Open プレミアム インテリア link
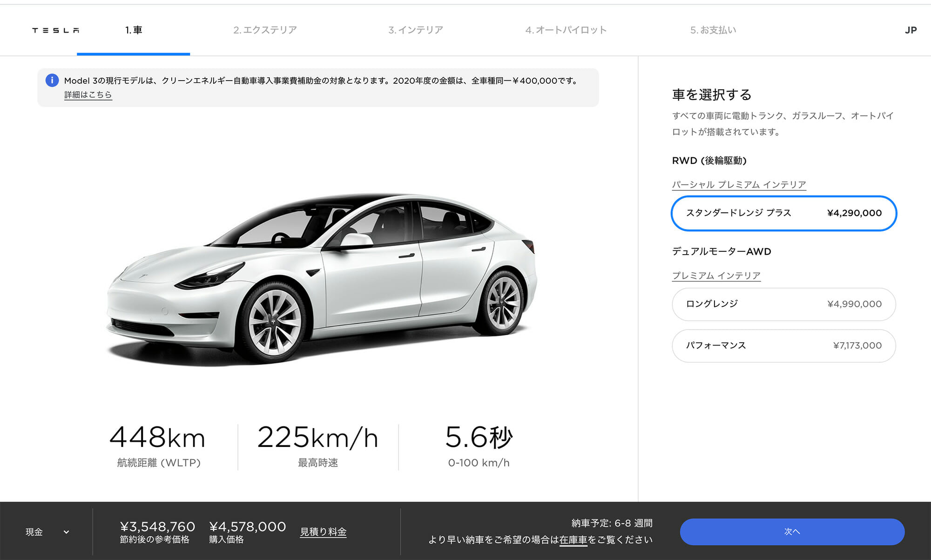This screenshot has height=560, width=931. [x=716, y=276]
